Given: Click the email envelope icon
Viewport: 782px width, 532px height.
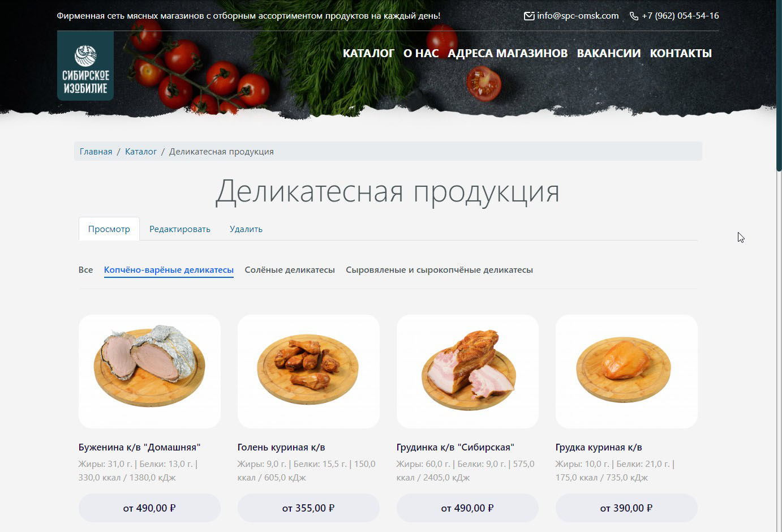Looking at the screenshot, I should pyautogui.click(x=529, y=16).
